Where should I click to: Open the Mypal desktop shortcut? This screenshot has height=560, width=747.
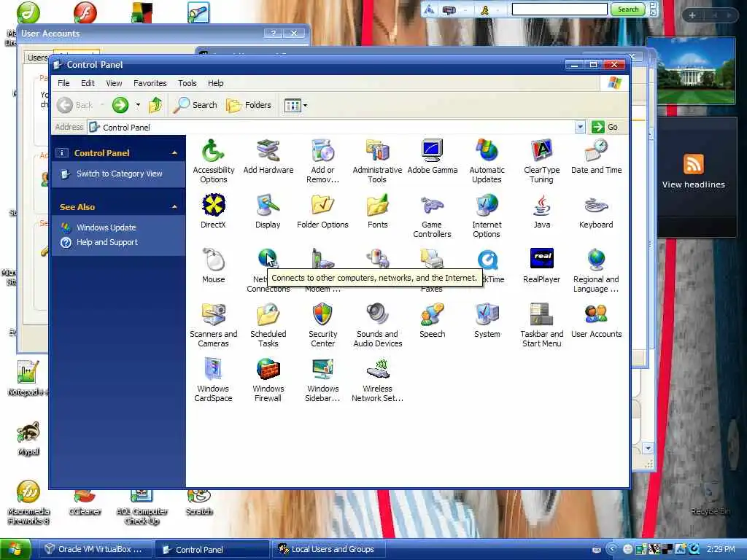click(x=28, y=439)
